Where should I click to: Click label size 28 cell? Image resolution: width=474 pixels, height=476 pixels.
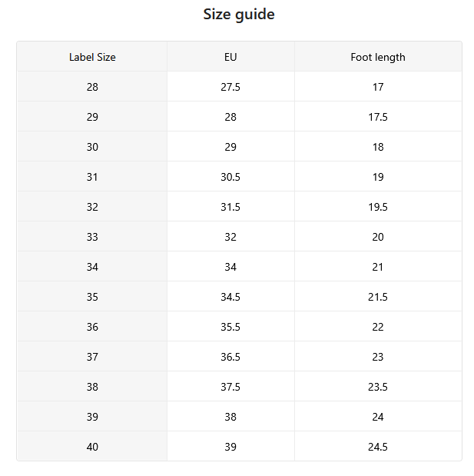point(92,87)
